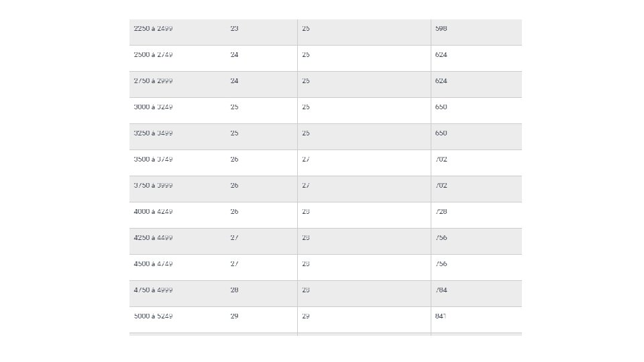
Task: Click the '4250 à 4499' range cell
Action: (x=153, y=237)
